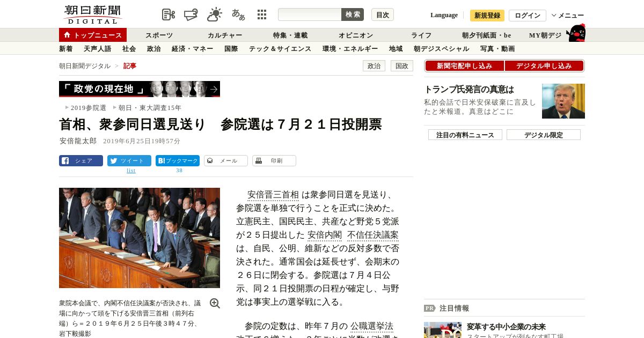Click the 公職選挙法 keyword link
This screenshot has height=338, width=644.
coord(372,326)
